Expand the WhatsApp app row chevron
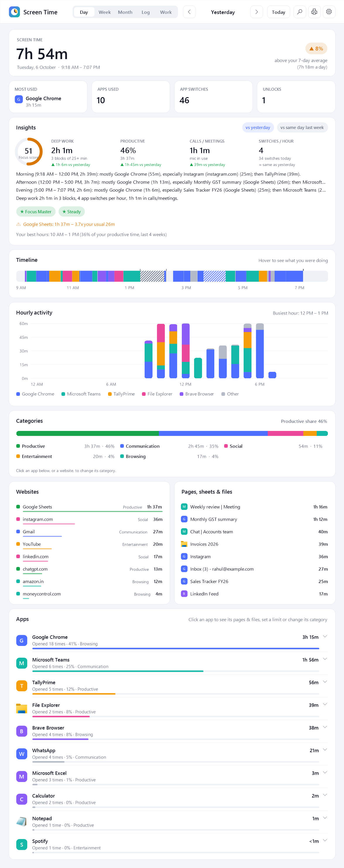 325,750
